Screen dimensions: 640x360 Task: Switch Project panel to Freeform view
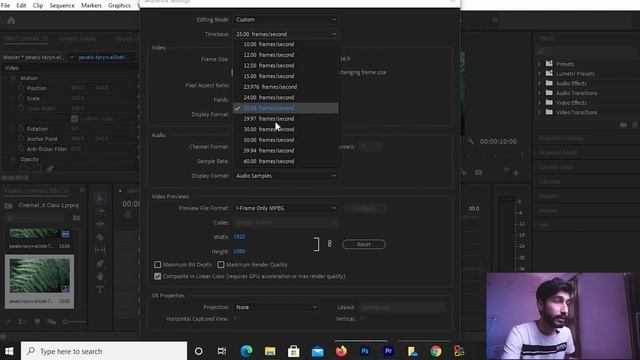[52, 322]
